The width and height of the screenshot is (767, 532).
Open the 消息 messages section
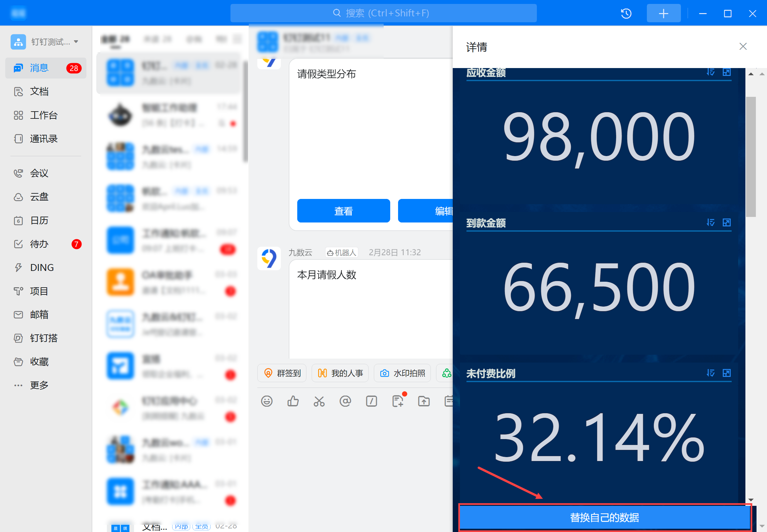click(46, 68)
